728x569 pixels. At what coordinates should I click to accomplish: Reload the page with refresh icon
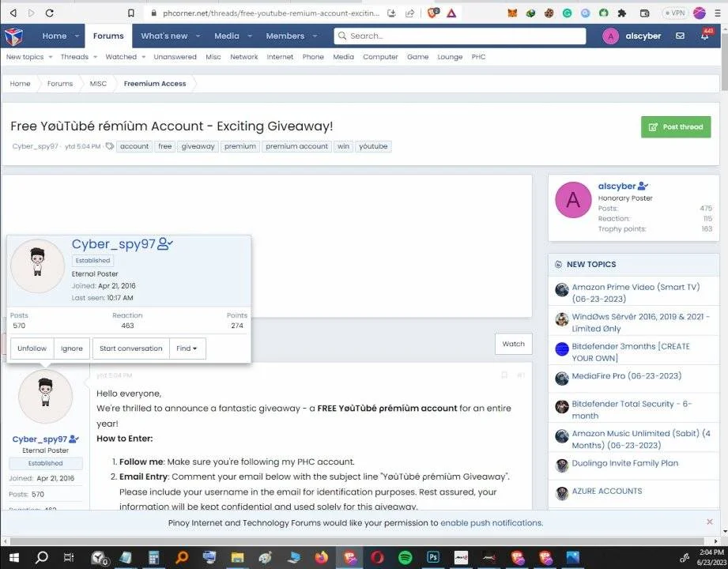[49, 13]
